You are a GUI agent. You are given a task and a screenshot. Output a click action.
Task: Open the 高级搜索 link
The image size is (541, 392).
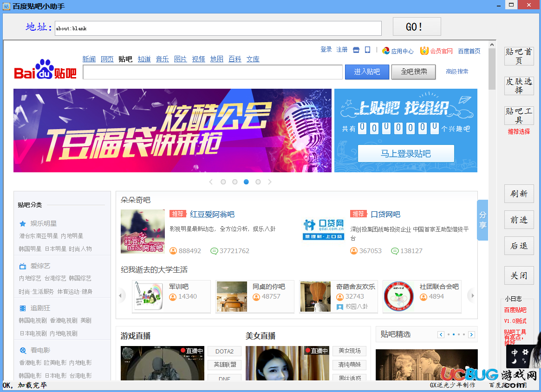coord(457,72)
